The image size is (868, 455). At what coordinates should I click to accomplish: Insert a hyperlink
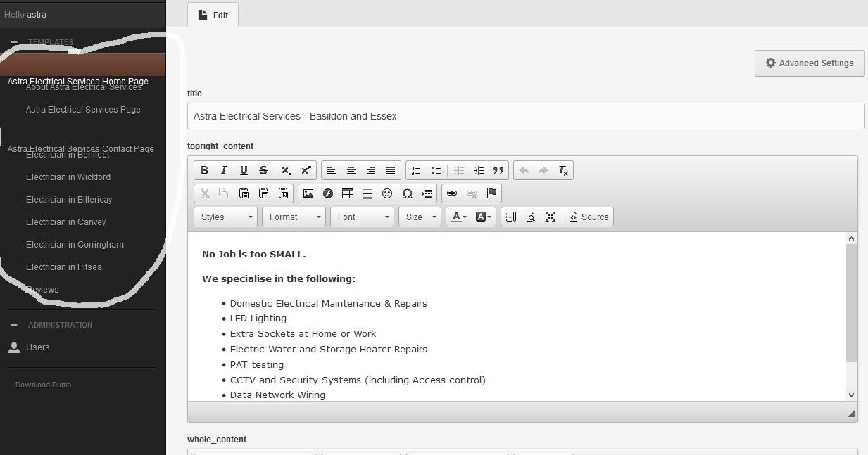tap(452, 193)
